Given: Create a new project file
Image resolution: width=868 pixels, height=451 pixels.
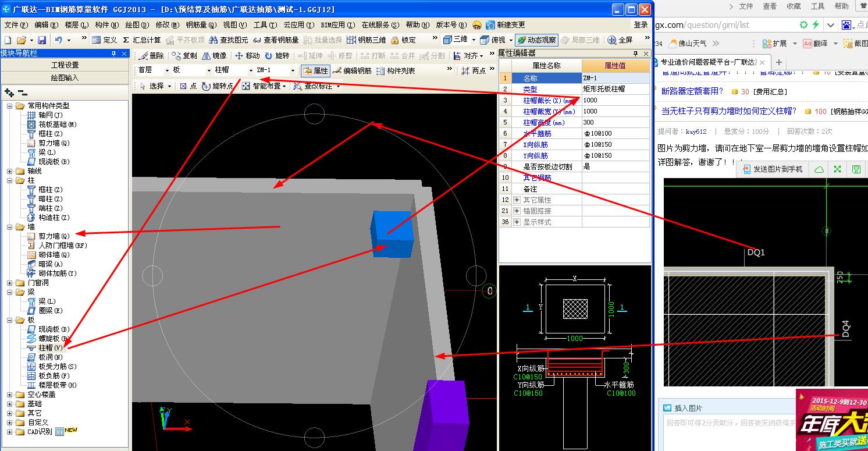Looking at the screenshot, I should (8, 40).
